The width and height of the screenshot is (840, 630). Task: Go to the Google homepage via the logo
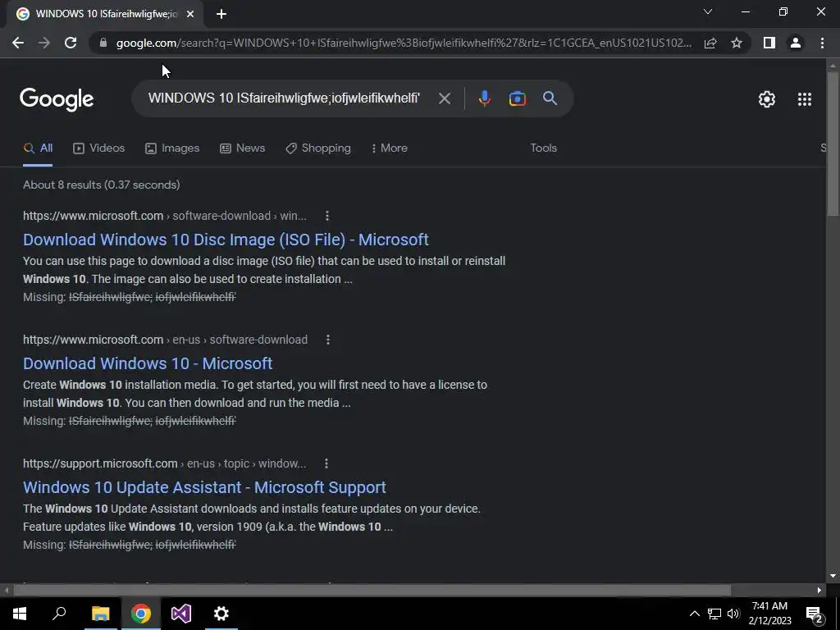pyautogui.click(x=57, y=99)
